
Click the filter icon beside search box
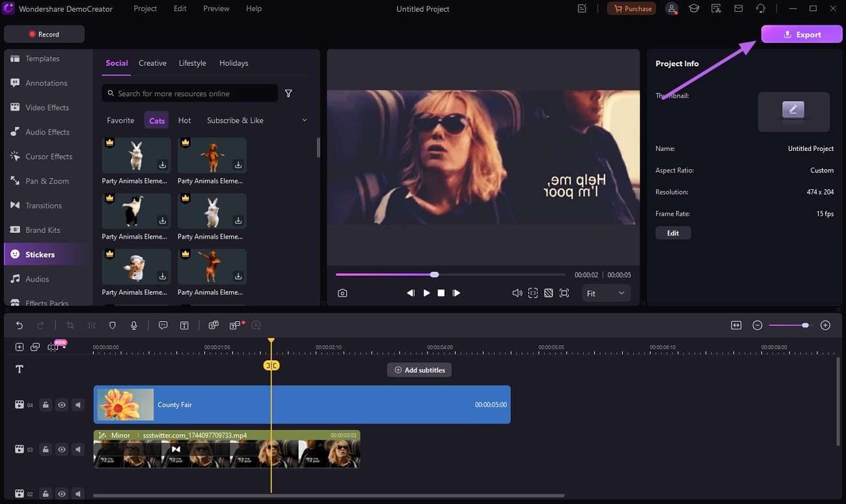[x=288, y=94]
